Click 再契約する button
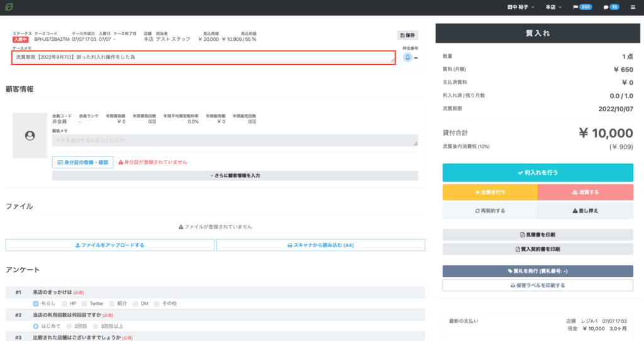Screen dimensions: 644x341 (490, 211)
